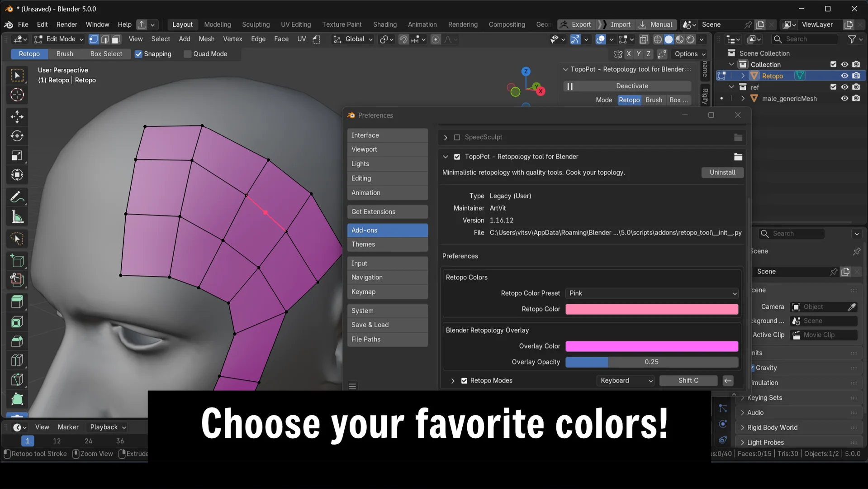
Task: Enable the SpeedSculpt add-on checkbox
Action: click(457, 137)
